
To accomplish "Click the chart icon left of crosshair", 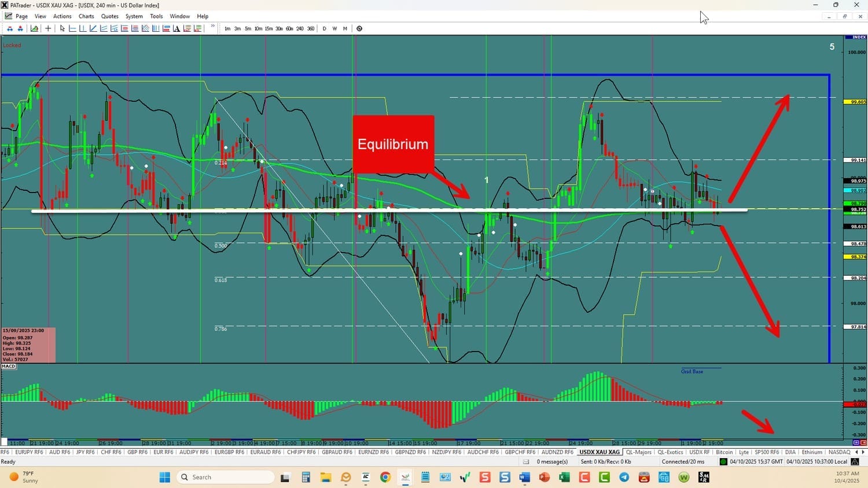I will pos(35,28).
